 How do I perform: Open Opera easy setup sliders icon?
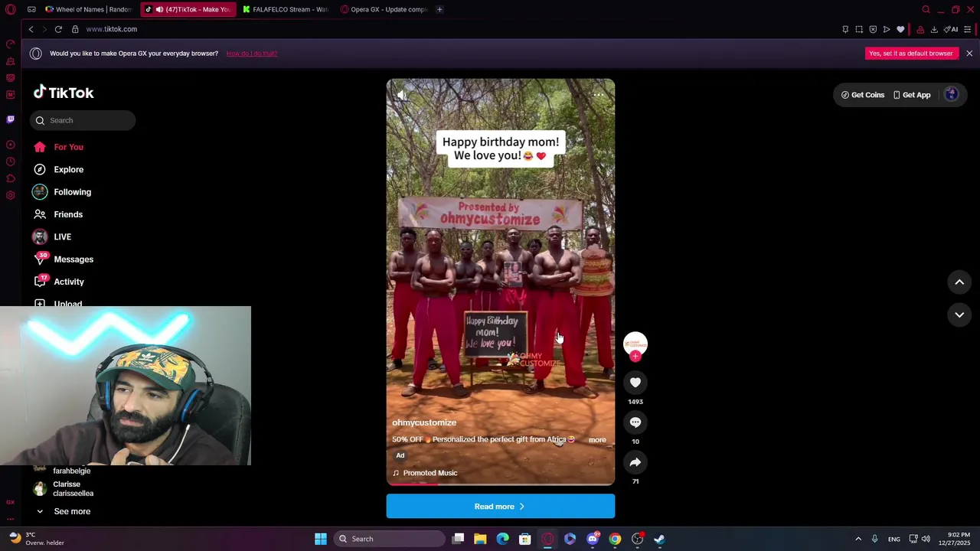(968, 29)
